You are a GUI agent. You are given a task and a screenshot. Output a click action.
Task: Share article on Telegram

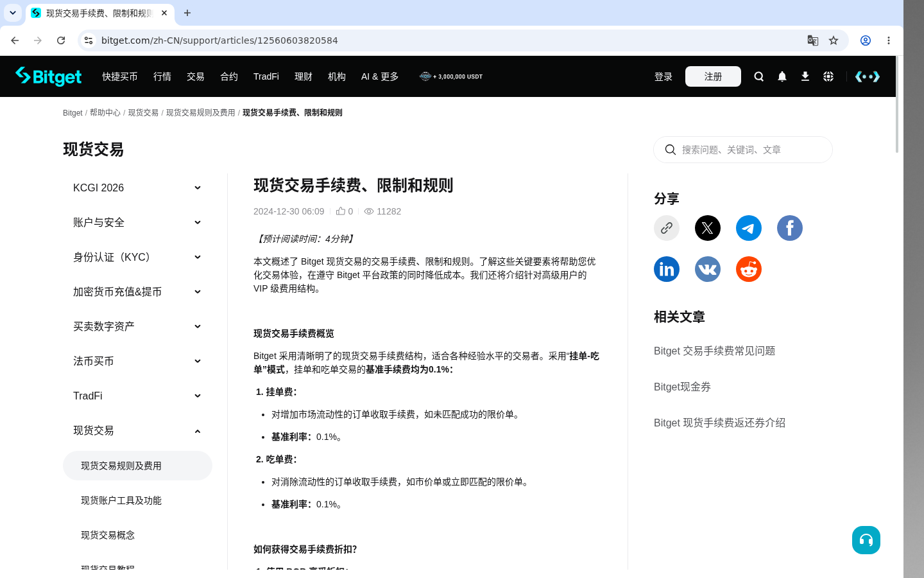coord(749,228)
